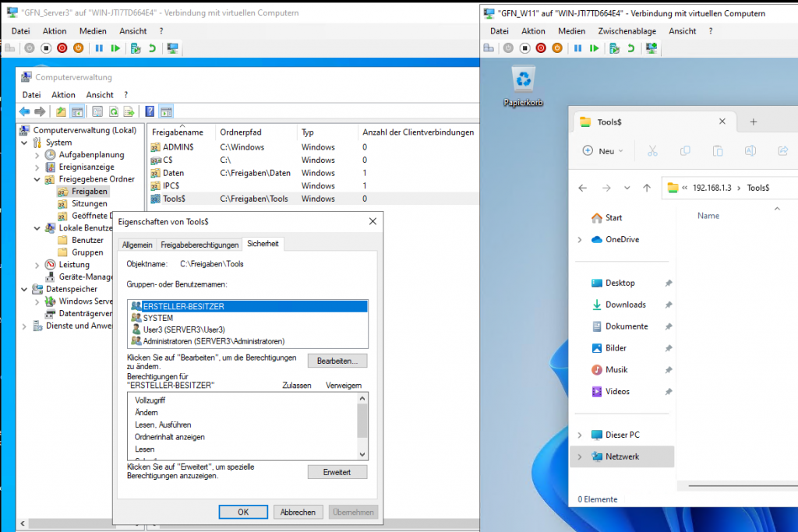Expand the Leistung tree node
The height and width of the screenshot is (532, 798).
click(37, 265)
